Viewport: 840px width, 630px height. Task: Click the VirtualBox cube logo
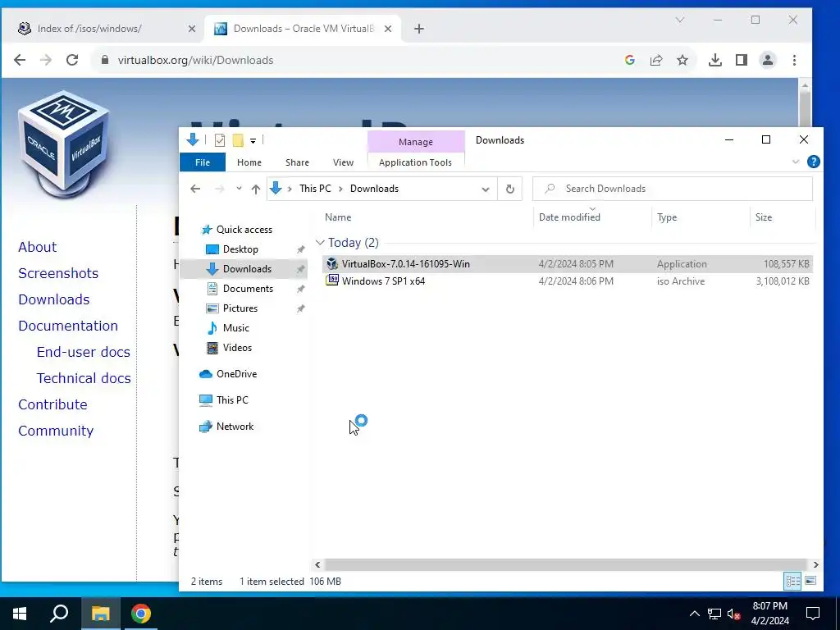[64, 144]
